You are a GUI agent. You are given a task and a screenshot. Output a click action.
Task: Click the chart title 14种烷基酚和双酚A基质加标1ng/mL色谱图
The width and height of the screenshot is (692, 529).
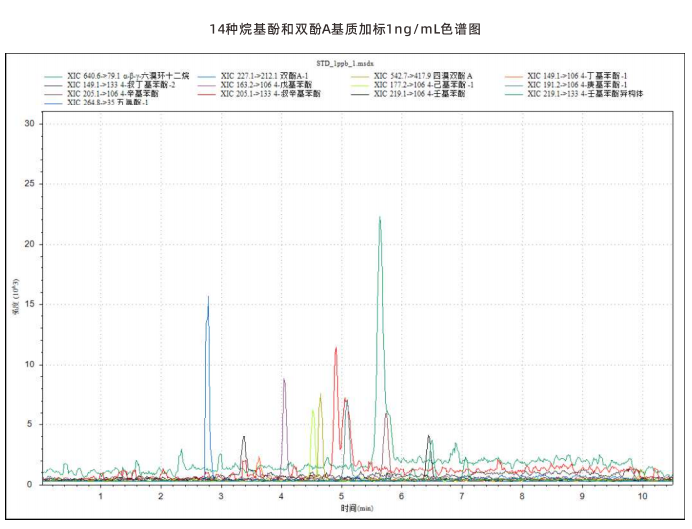pyautogui.click(x=345, y=29)
